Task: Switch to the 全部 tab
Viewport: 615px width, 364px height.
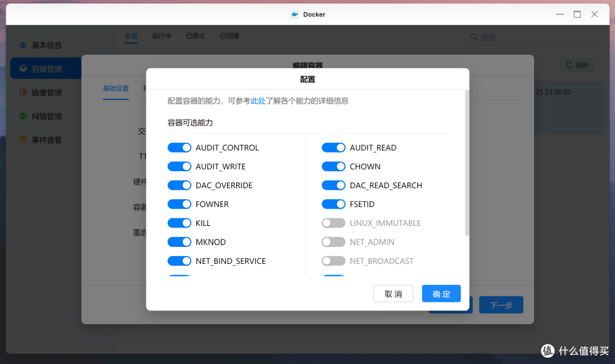Action: (131, 36)
